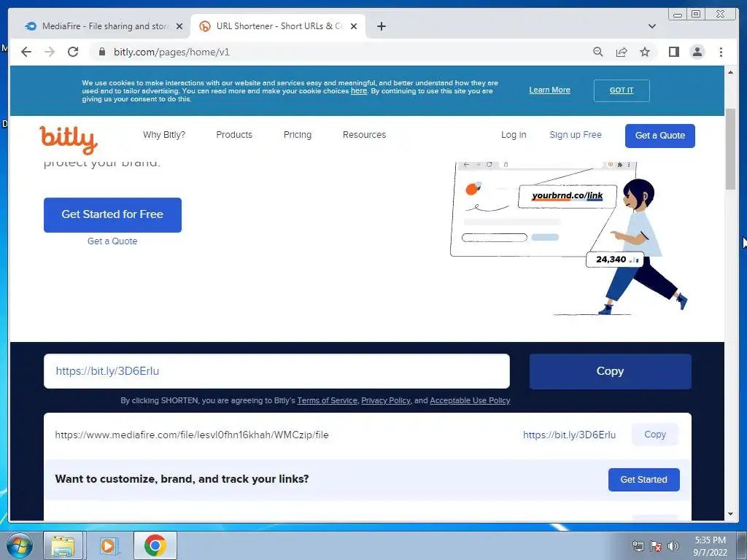Click the vertical scrollbar thumb
Viewport: 747px width, 560px height.
(x=730, y=149)
